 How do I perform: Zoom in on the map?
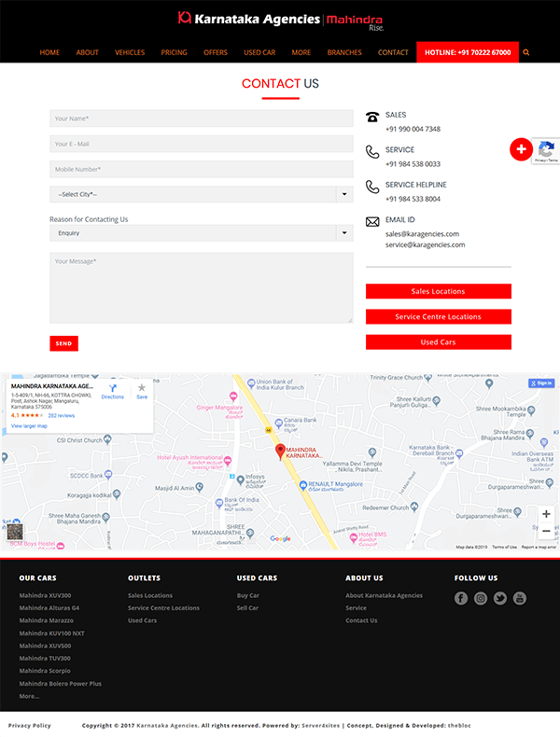(x=546, y=514)
